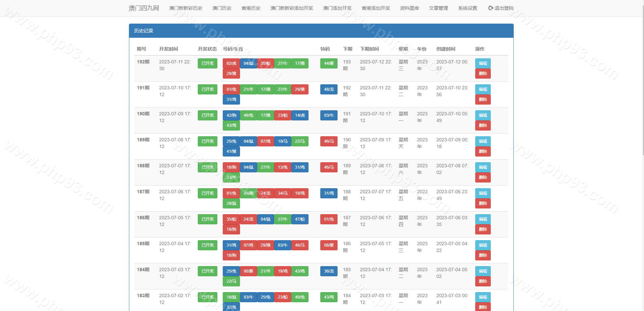Open 资料图库 from top navigation
Image resolution: width=644 pixels, height=311 pixels.
[409, 8]
